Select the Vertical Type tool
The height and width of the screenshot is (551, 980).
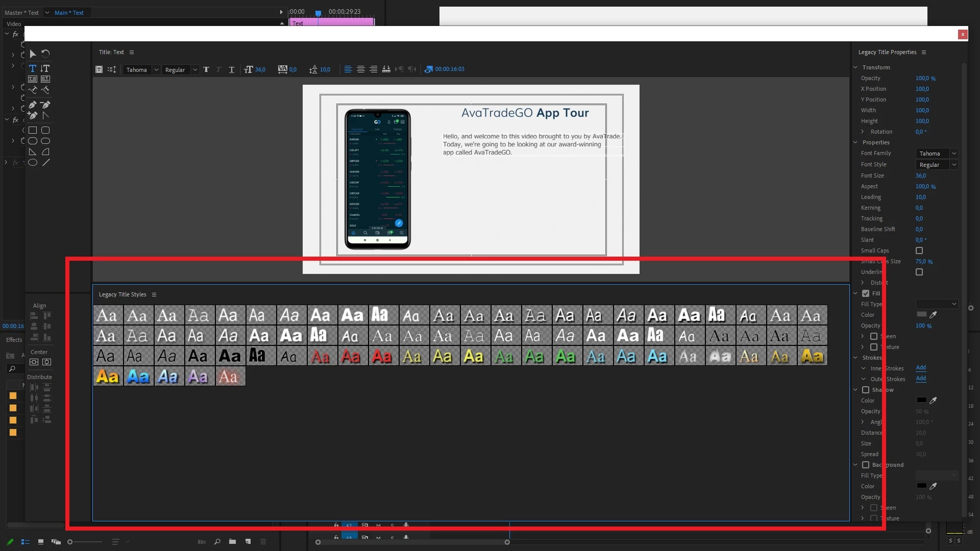[45, 68]
